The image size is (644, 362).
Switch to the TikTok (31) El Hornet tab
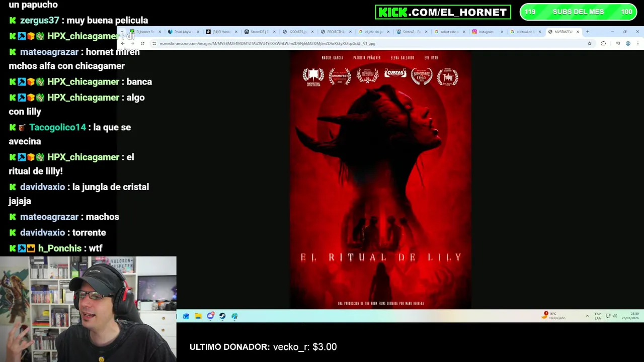(221, 32)
